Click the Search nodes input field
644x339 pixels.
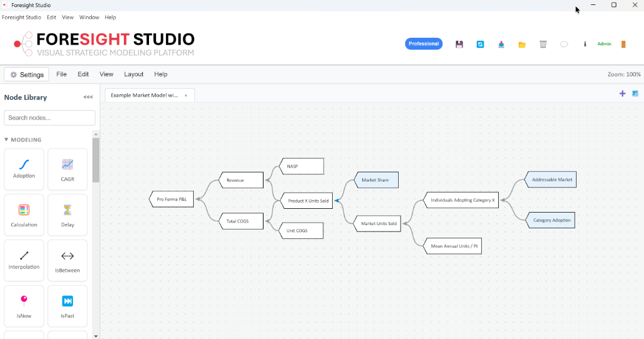pos(50,118)
